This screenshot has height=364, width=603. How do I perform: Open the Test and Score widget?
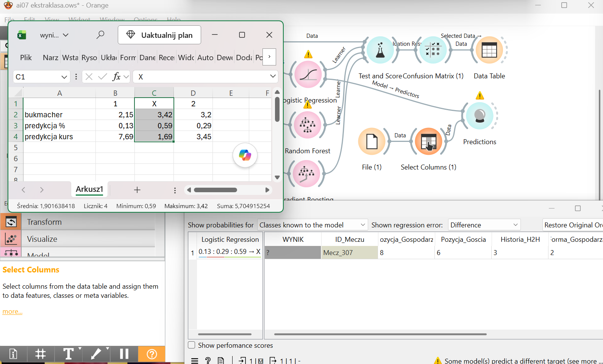[380, 50]
